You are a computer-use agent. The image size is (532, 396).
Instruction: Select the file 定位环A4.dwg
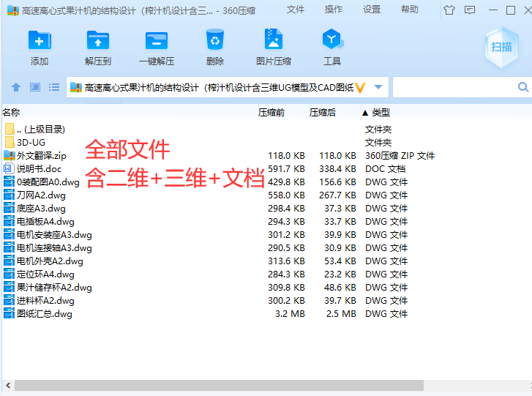45,274
